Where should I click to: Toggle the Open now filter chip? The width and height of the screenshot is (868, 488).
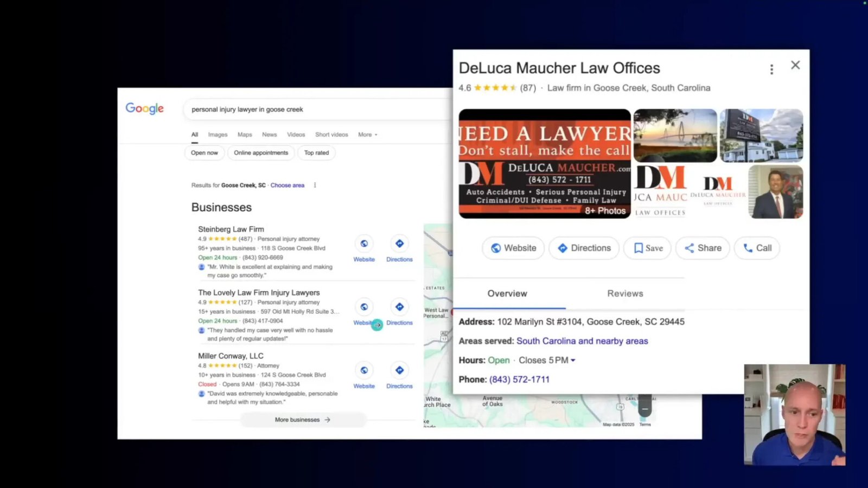tap(205, 153)
